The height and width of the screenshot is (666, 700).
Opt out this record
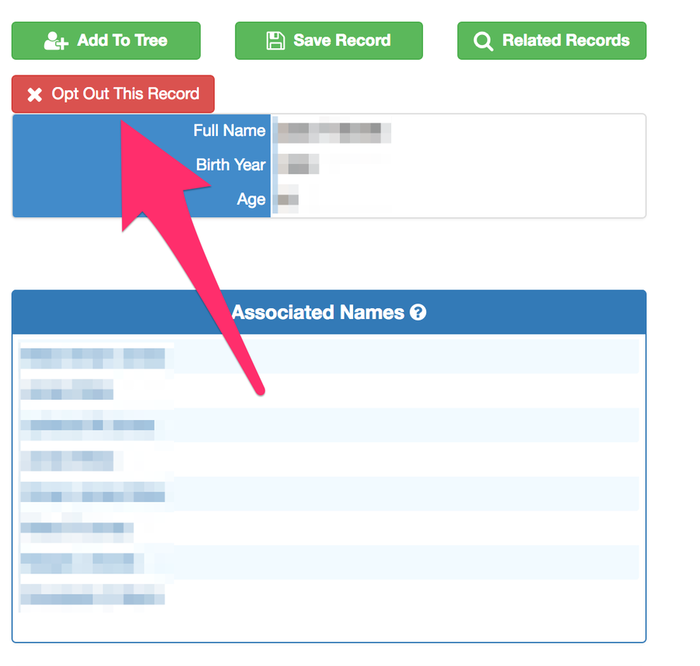click(x=113, y=94)
